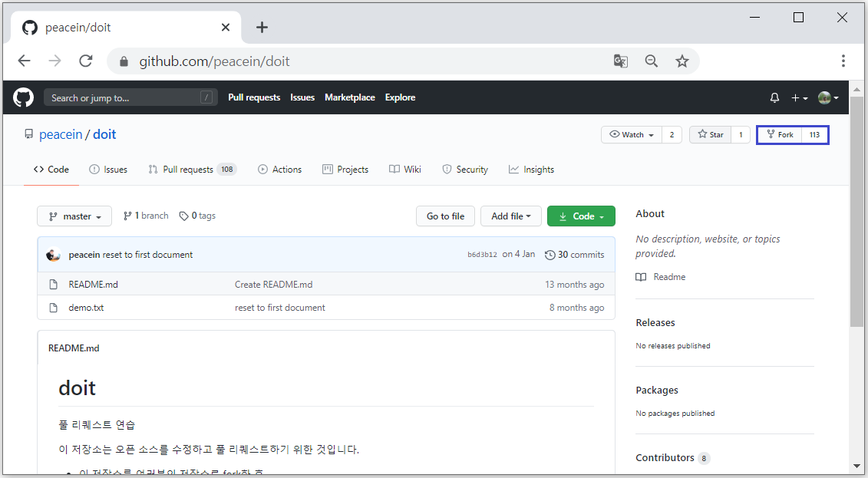This screenshot has width=868, height=478.
Task: Focus the Search or jump to field
Action: [130, 98]
